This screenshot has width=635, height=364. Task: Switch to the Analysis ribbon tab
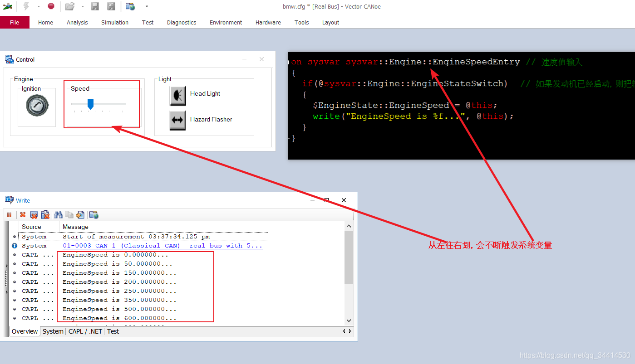77,22
